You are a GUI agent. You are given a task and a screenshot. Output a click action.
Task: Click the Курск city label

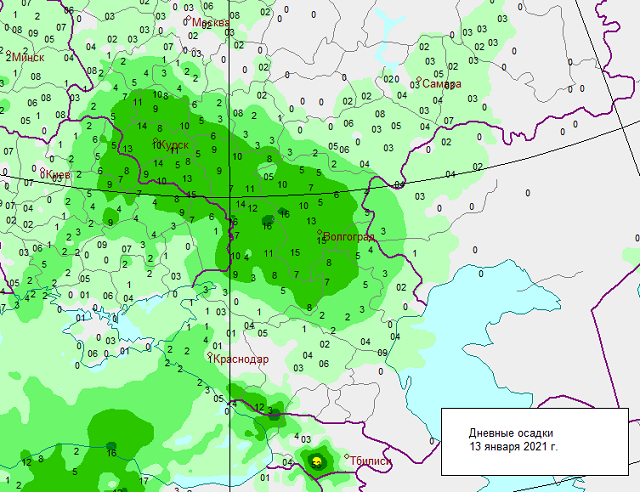tap(173, 146)
